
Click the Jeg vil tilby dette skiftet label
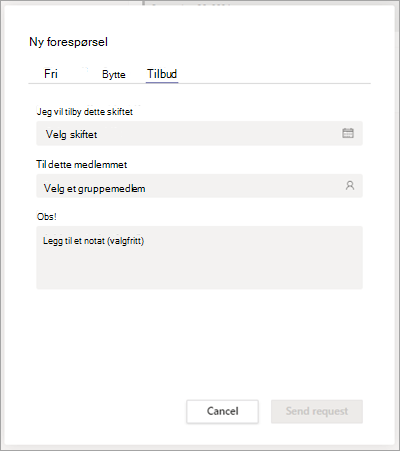(x=85, y=112)
